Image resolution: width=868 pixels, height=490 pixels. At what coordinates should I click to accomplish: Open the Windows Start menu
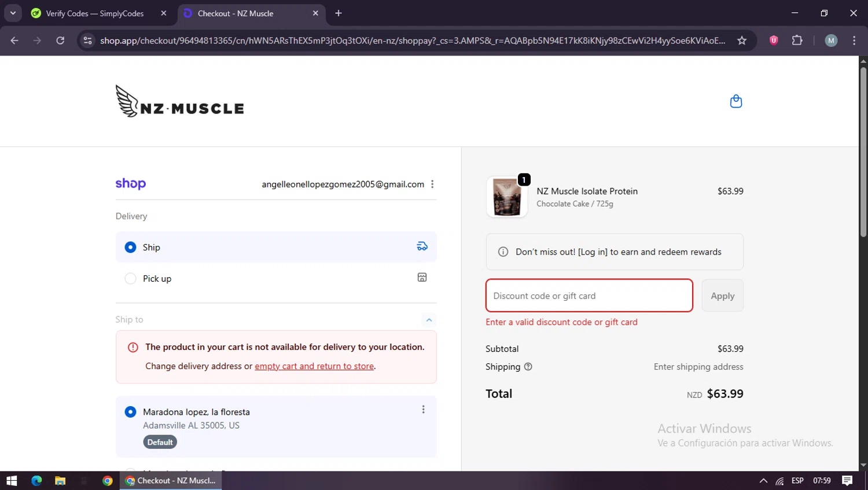pos(12,481)
